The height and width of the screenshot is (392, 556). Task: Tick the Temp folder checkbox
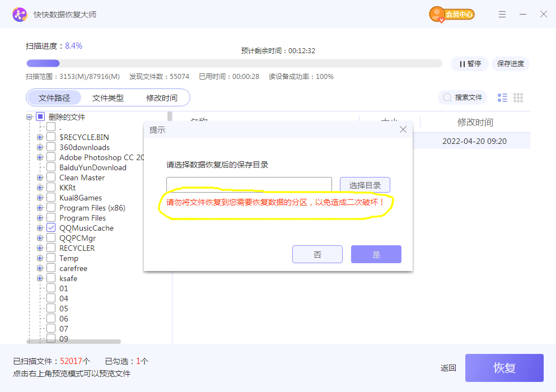click(51, 258)
